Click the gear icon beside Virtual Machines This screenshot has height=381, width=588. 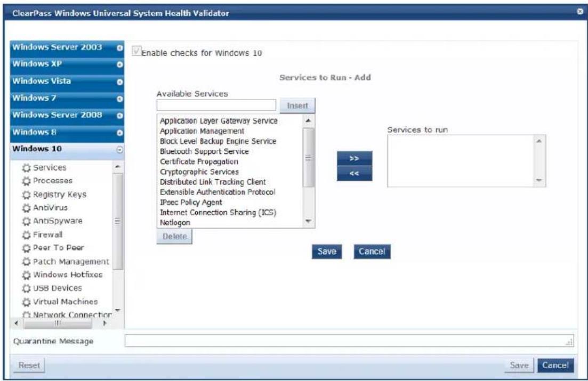(x=26, y=302)
